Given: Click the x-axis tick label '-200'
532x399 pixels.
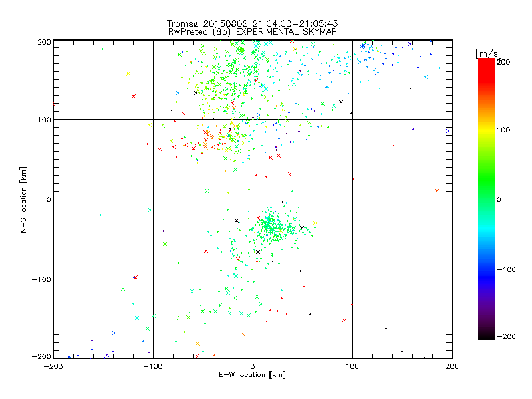Looking at the screenshot, I should point(53,367).
